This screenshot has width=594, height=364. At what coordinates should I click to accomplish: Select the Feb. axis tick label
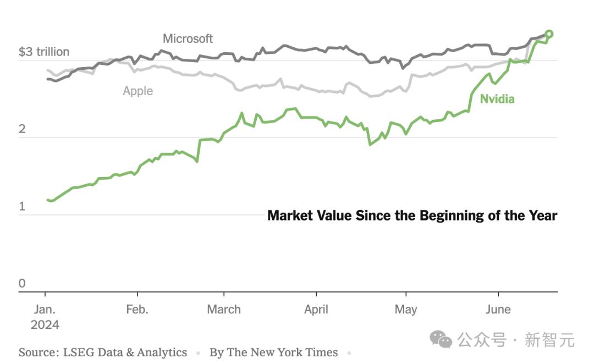[137, 310]
